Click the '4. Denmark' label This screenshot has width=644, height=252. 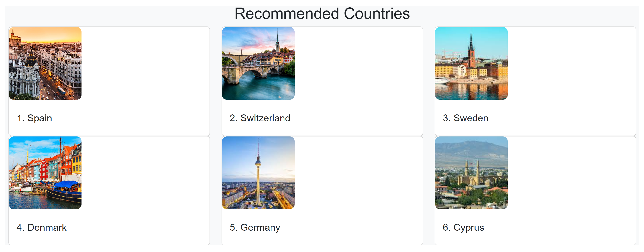41,228
